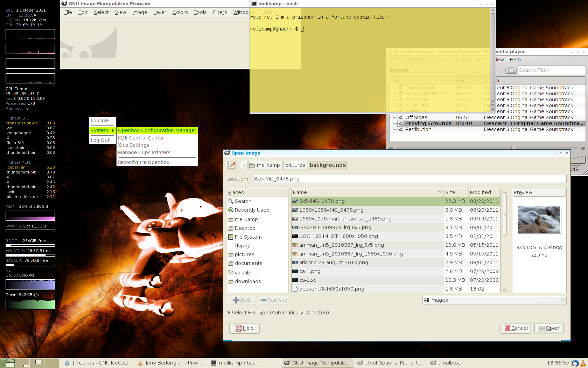Select file UGC_10214HST-1680x1050.png
Viewport: 588px width, 368px height.
pyautogui.click(x=395, y=236)
